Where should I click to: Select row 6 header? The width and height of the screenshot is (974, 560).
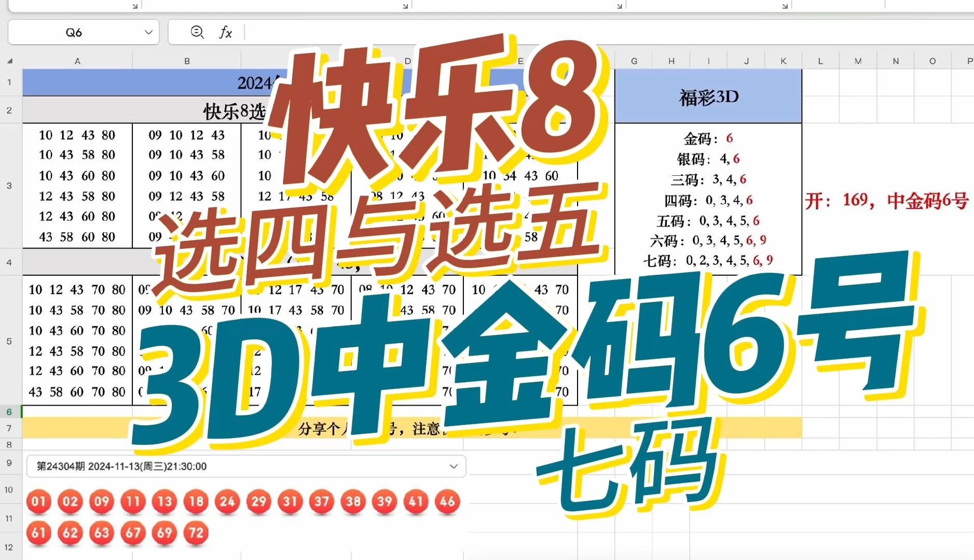pyautogui.click(x=9, y=412)
